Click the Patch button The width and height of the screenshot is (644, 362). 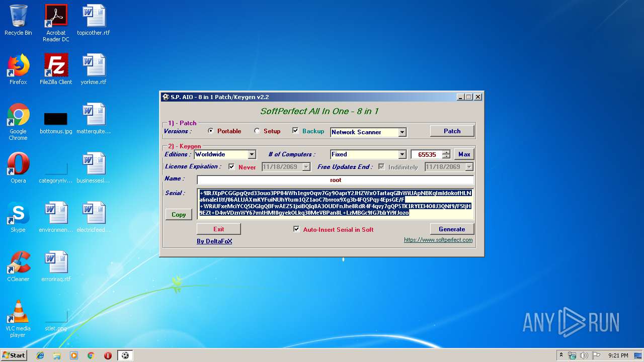coord(452,131)
